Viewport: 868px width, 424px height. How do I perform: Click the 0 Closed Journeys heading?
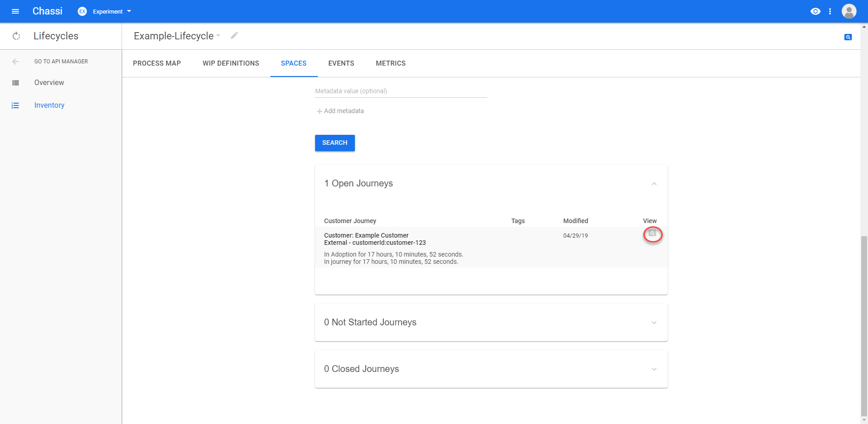pos(362,369)
